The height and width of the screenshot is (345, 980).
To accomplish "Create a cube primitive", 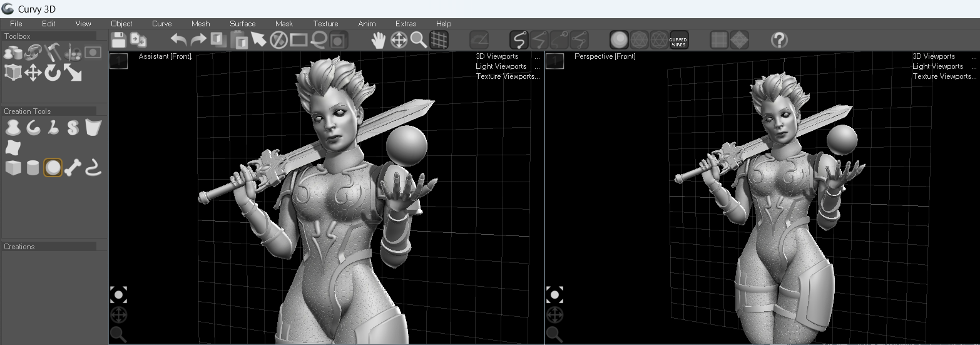I will point(13,168).
